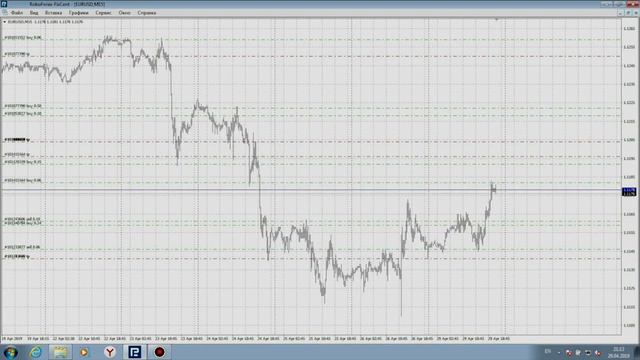Open Windows Explorer folder icon on taskbar

click(x=60, y=352)
